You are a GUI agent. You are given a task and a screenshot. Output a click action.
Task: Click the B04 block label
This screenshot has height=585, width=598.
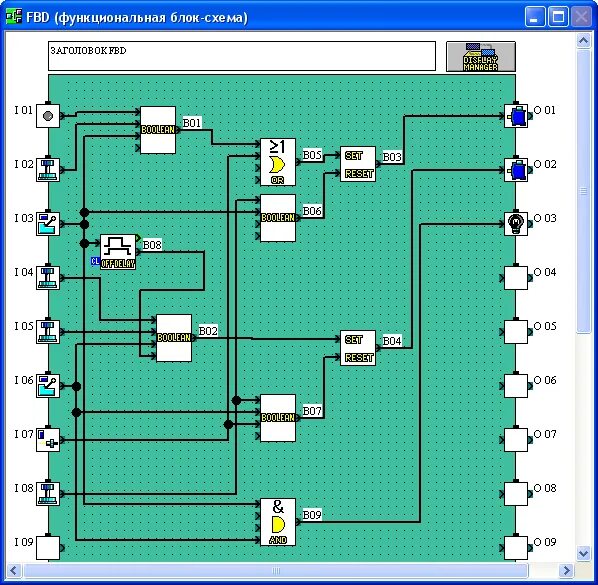point(392,341)
